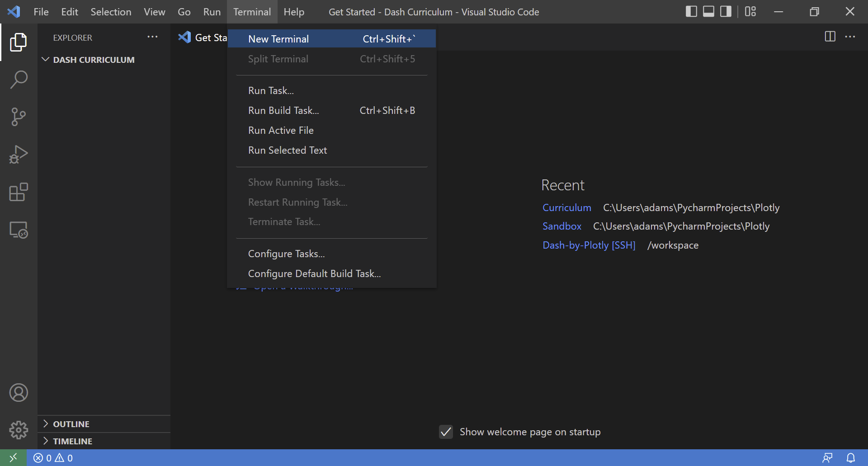Open recent Curriculum folder link

[567, 207]
